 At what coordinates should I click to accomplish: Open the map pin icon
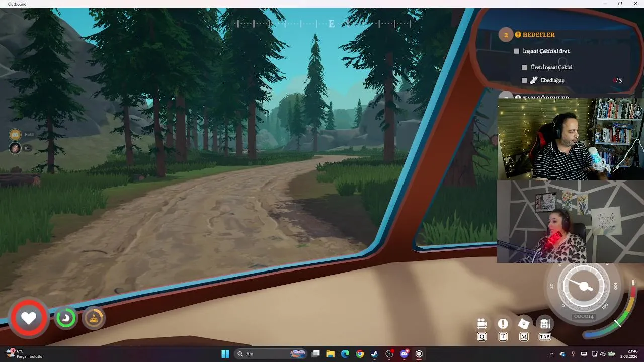[524, 324]
